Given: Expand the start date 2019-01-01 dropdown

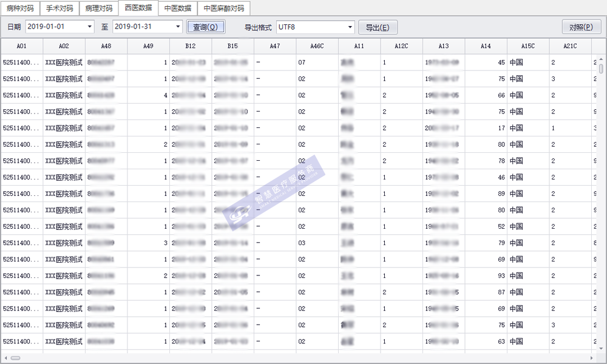Looking at the screenshot, I should pos(90,27).
